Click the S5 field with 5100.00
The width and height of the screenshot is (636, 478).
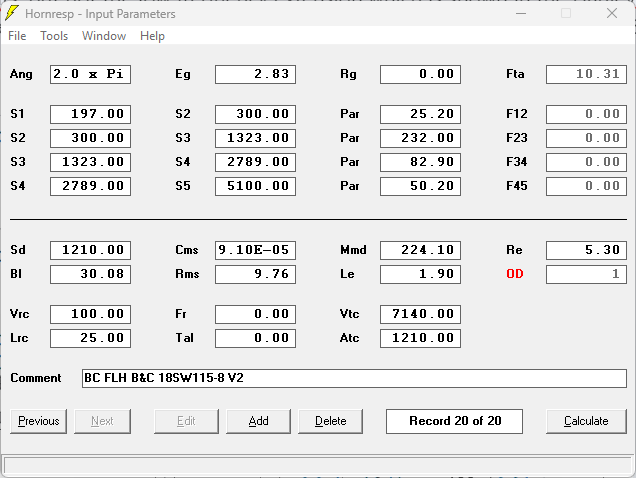pyautogui.click(x=256, y=186)
